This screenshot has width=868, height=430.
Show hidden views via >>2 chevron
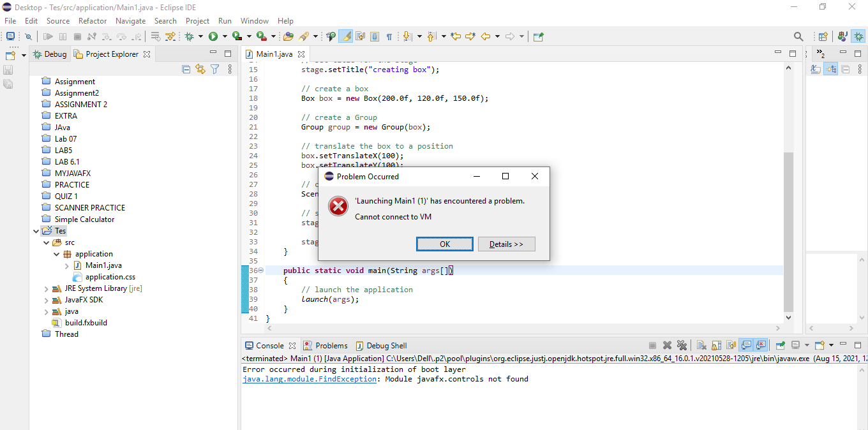(x=821, y=54)
